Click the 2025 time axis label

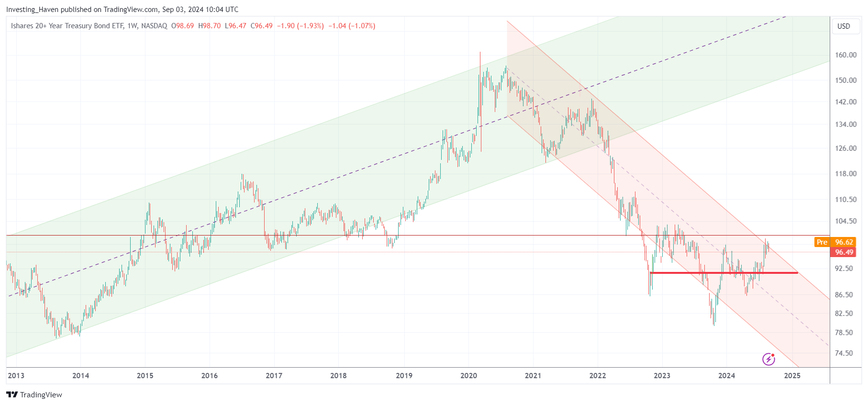coord(792,376)
